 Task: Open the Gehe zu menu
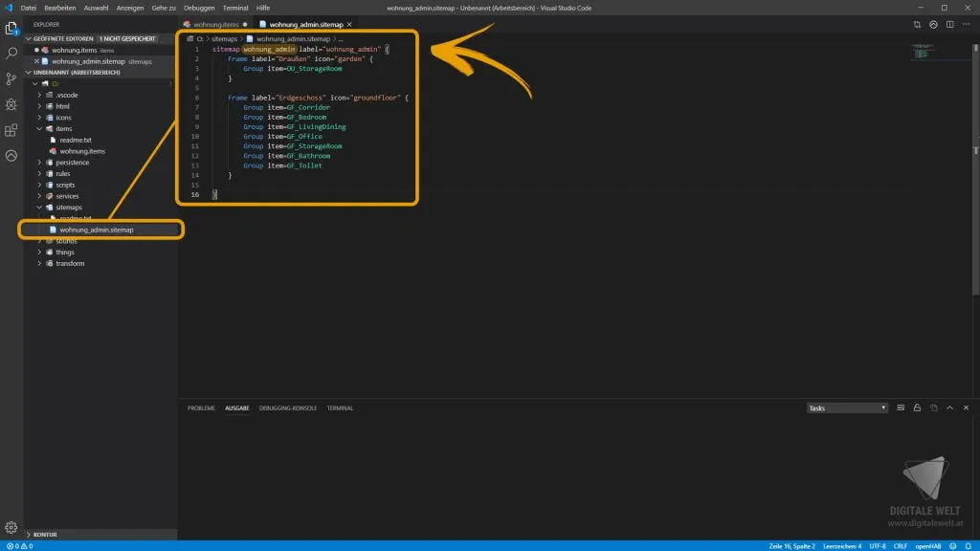(x=164, y=8)
